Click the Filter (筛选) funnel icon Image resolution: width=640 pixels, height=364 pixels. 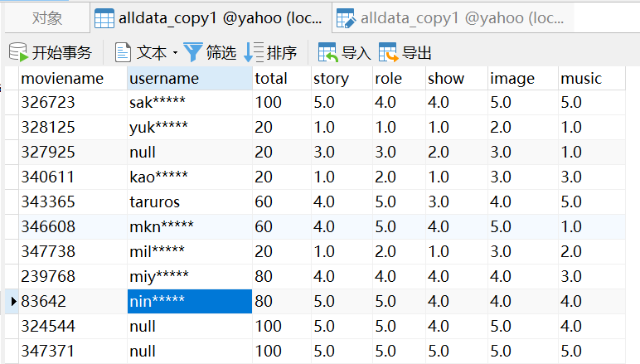(x=193, y=52)
